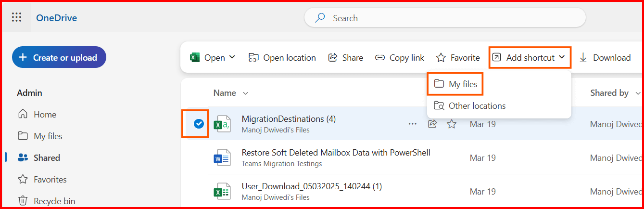Click the Excel icon for User_Download file
The image size is (644, 209).
(x=222, y=192)
